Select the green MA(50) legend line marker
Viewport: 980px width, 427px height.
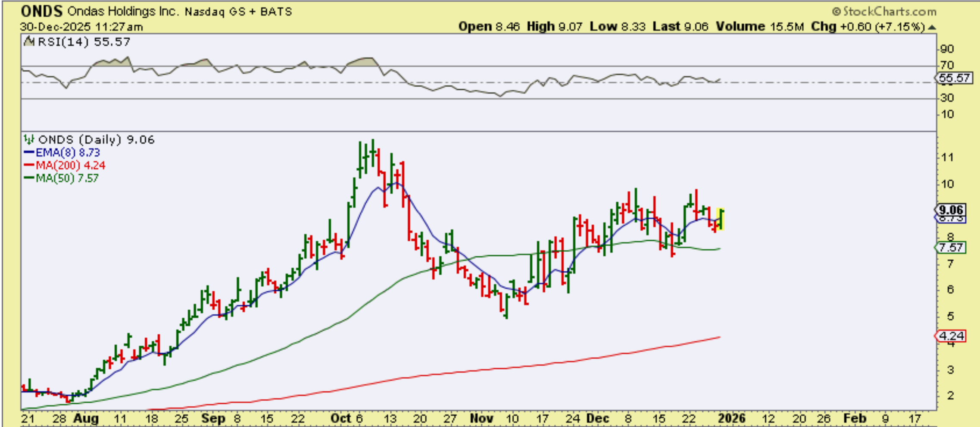point(29,178)
